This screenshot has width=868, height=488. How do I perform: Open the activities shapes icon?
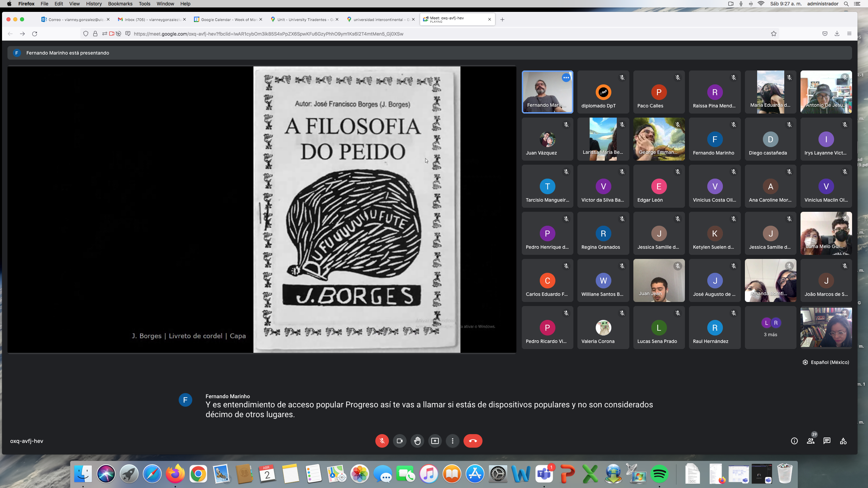point(843,441)
